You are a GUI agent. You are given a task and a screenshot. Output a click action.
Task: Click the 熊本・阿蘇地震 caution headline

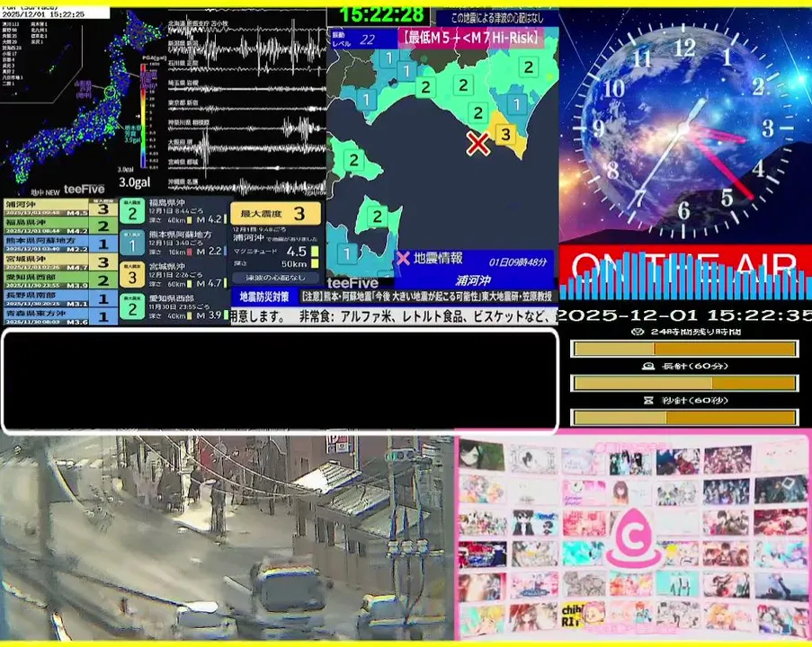coord(427,297)
